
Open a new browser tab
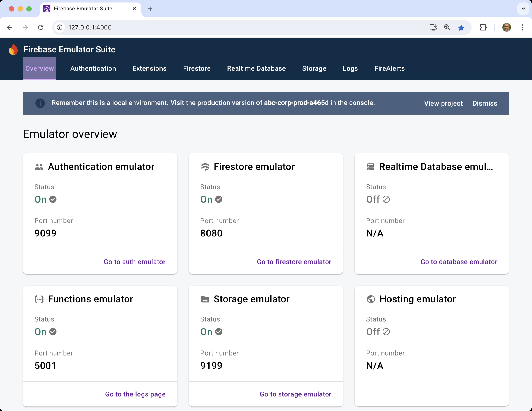pyautogui.click(x=150, y=9)
